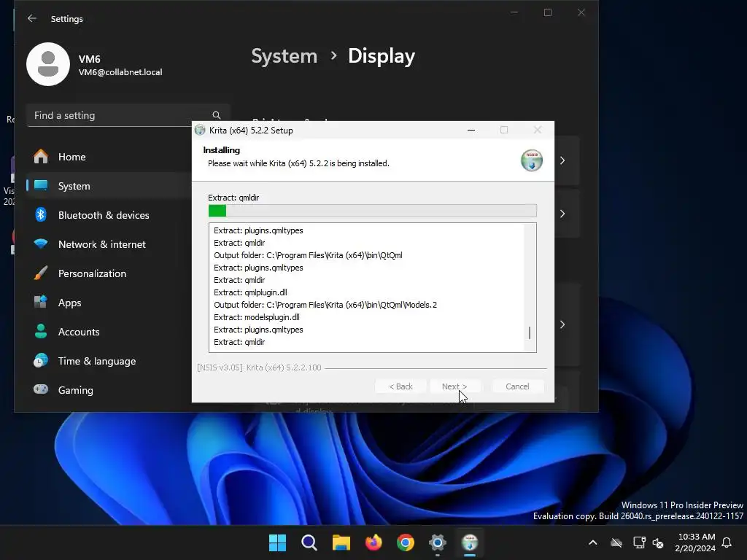
Task: Click the Home icon in Settings sidebar
Action: coord(41,157)
